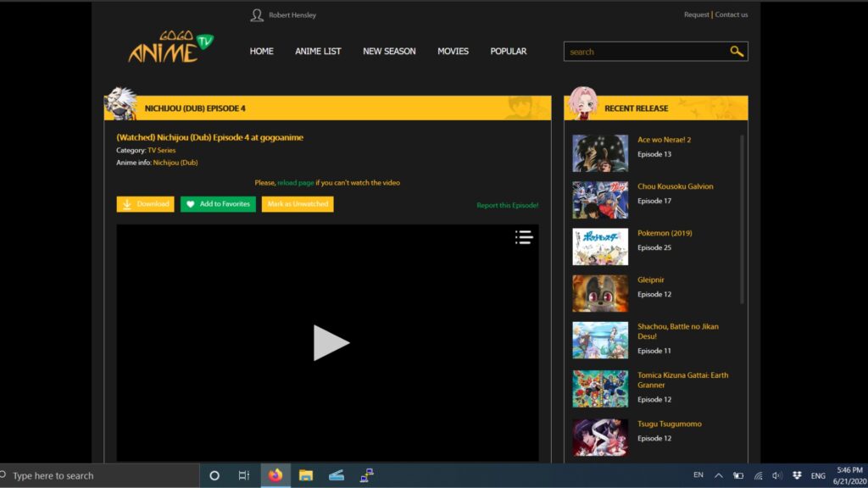Click the Watched Nichijou Episode 4 heading

point(210,137)
